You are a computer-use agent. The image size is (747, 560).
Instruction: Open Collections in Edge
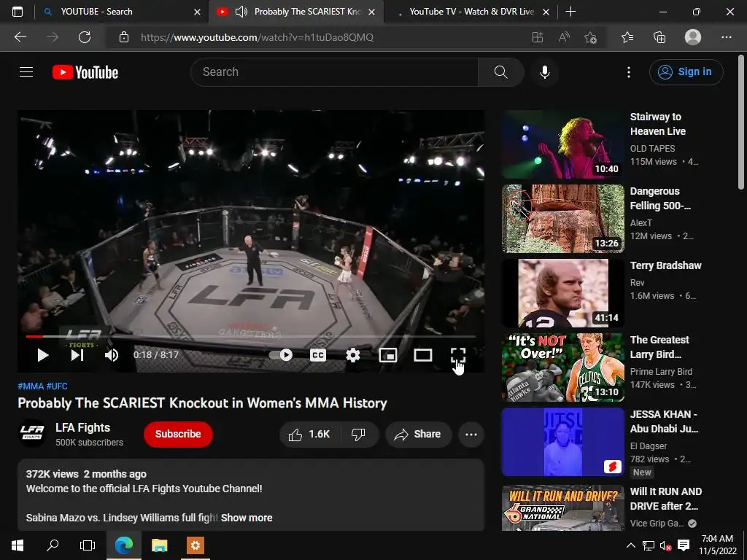(x=659, y=37)
